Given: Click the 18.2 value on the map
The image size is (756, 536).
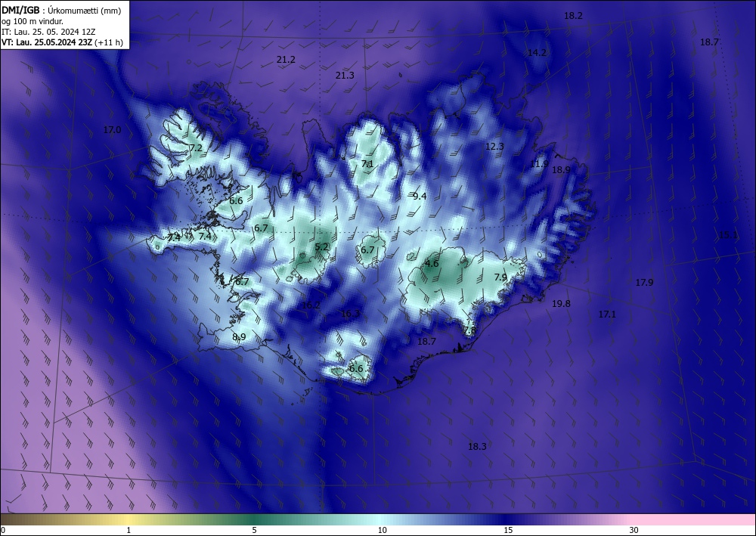Looking at the screenshot, I should click(573, 16).
